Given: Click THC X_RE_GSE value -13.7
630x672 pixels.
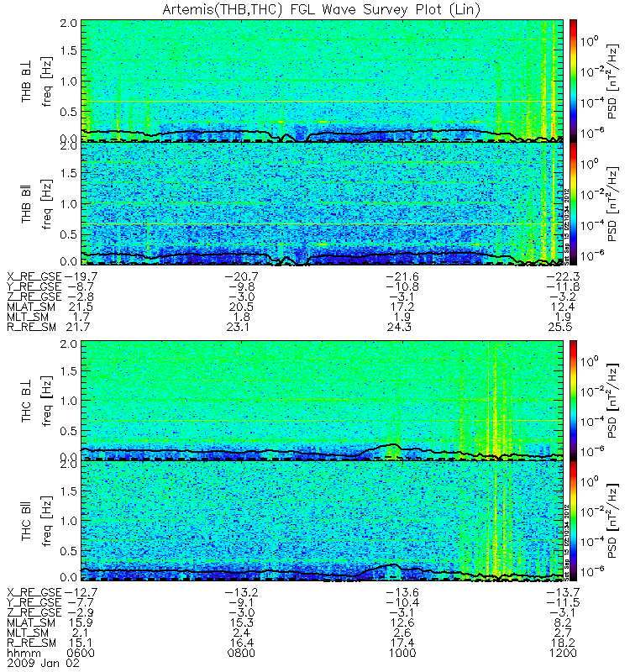Looking at the screenshot, I should (x=563, y=592).
